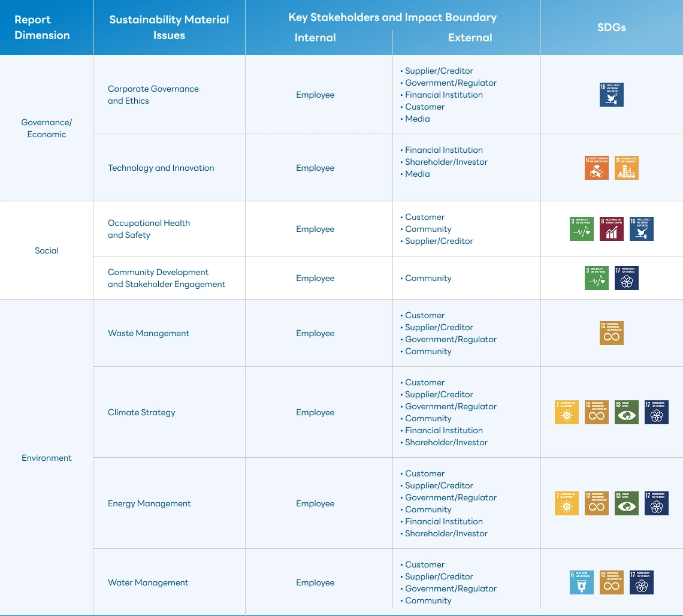The height and width of the screenshot is (616, 683).
Task: Select the External sub-header
Action: tap(470, 38)
